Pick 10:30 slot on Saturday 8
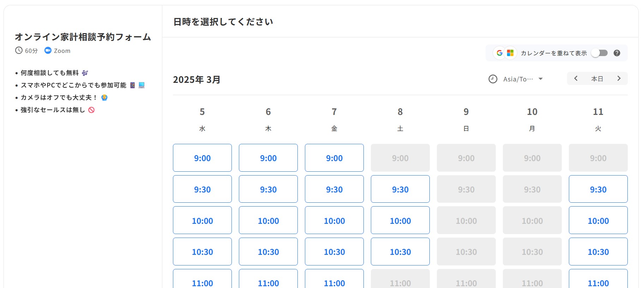644x288 pixels. [400, 252]
